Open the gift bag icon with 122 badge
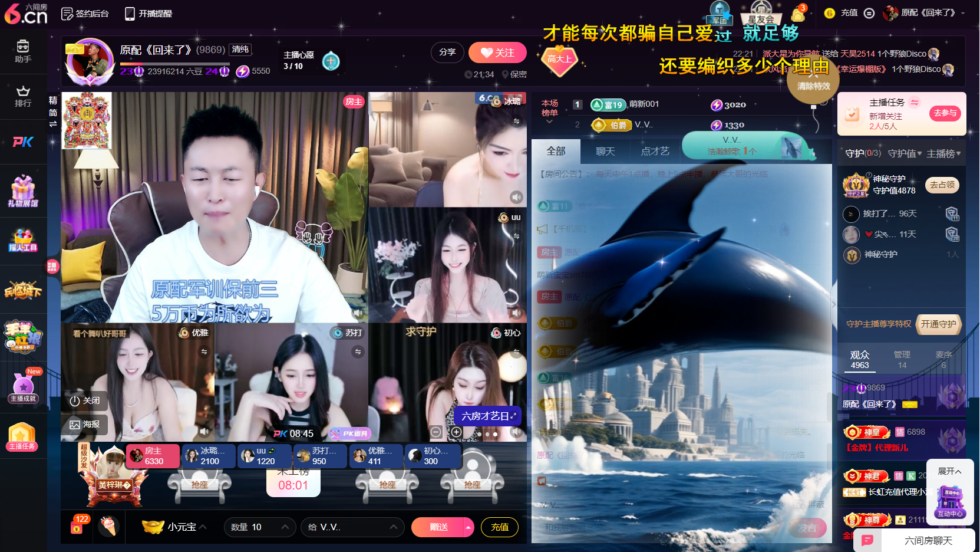The image size is (980, 552). pos(78,525)
